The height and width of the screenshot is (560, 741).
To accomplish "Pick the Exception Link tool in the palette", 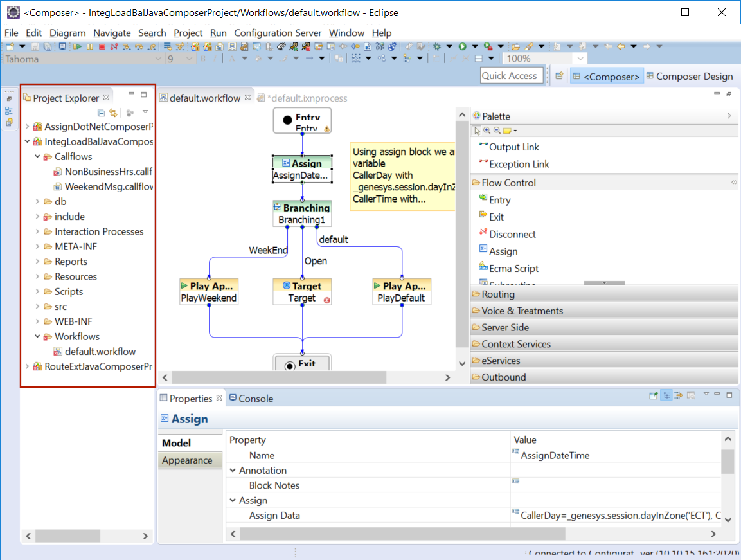I will [513, 164].
